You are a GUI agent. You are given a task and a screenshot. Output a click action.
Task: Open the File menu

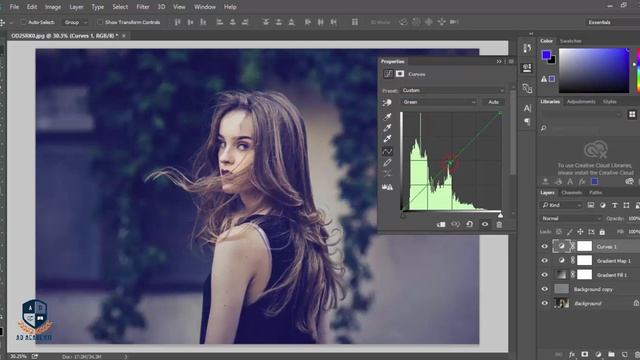[x=14, y=7]
